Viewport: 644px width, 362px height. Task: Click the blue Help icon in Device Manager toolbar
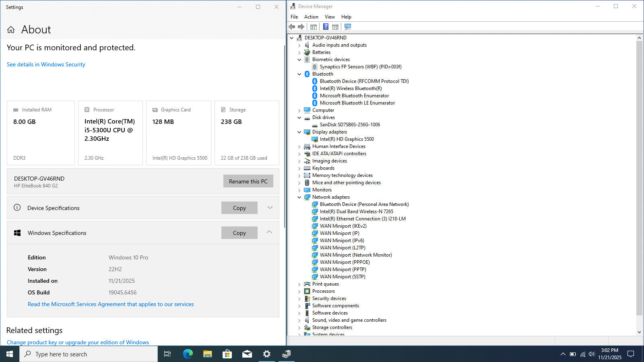(x=326, y=27)
